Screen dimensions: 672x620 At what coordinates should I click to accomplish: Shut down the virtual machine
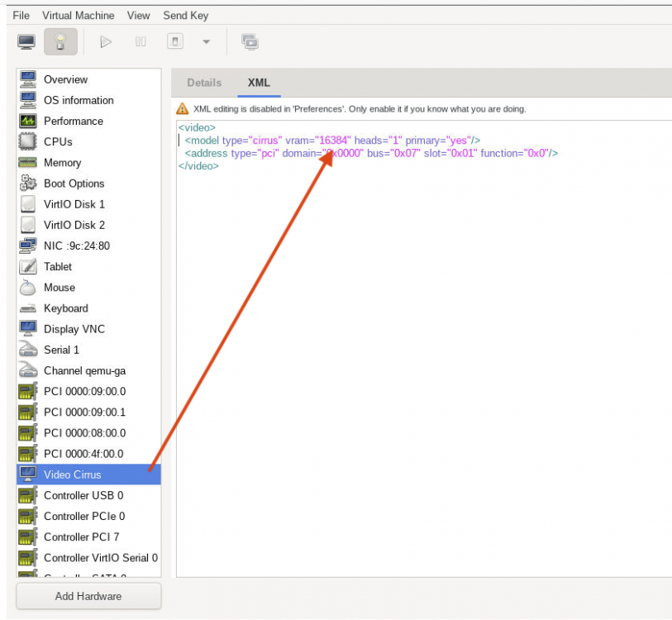[175, 41]
